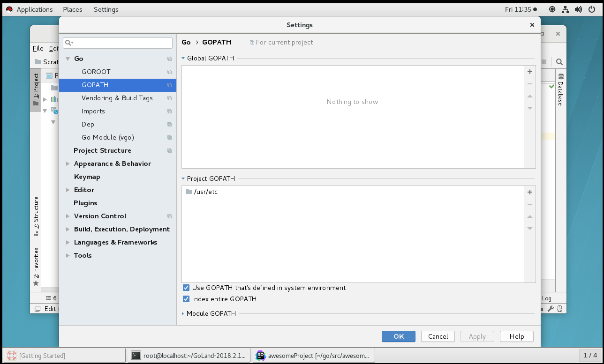
Task: Open Database tool window in GoLand
Action: click(560, 89)
